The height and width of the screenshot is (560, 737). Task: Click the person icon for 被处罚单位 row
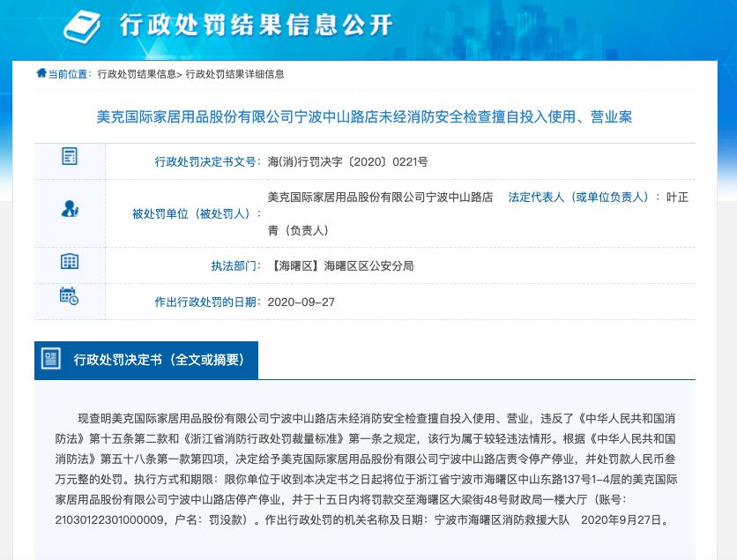[x=70, y=209]
